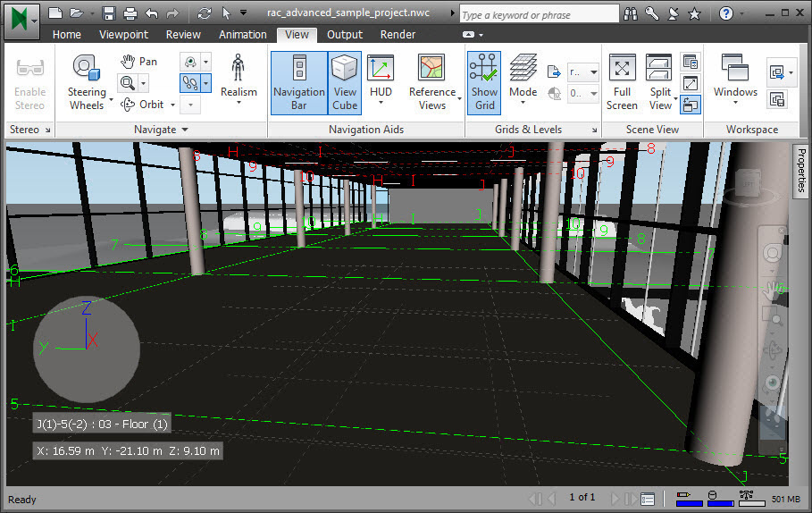812x513 pixels.
Task: Switch to the Viewpoint ribbon tab
Action: pyautogui.click(x=123, y=35)
